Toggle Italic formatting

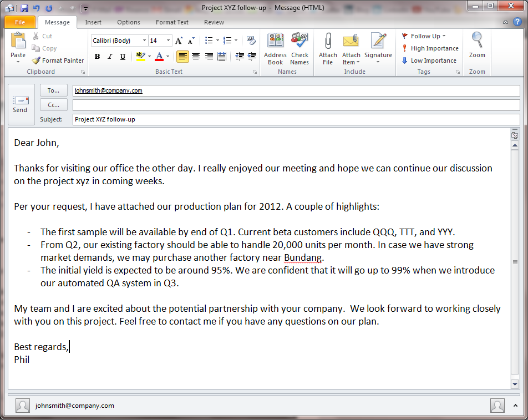[x=110, y=57]
